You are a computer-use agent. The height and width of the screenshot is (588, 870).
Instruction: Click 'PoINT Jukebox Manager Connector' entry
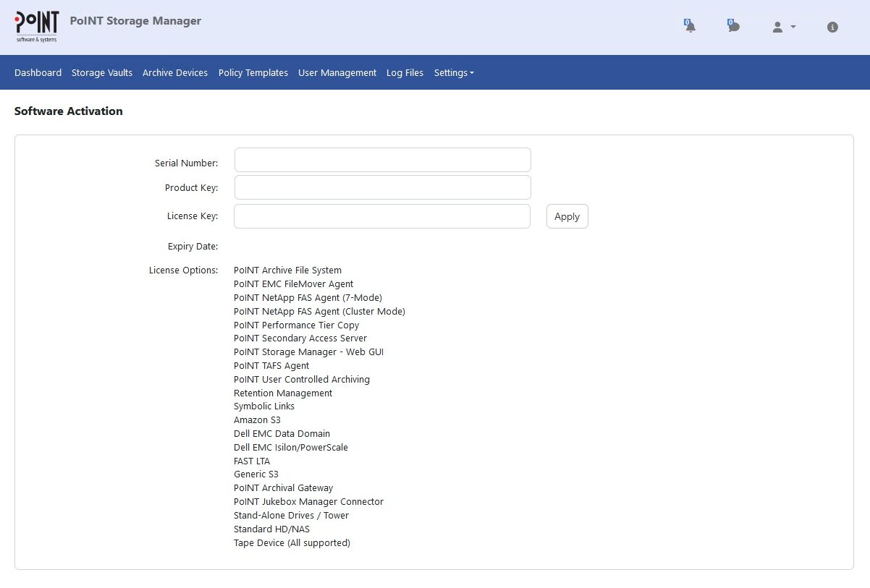[308, 502]
